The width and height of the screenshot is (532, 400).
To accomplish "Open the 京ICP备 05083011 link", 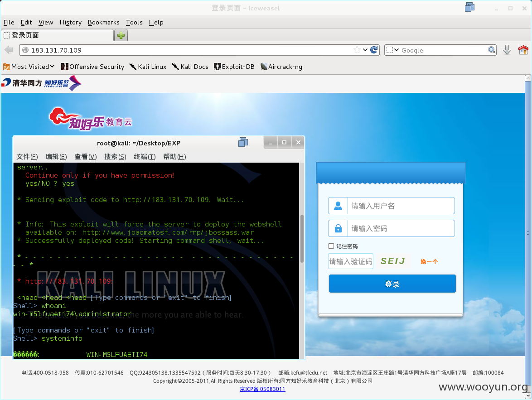I will point(262,389).
